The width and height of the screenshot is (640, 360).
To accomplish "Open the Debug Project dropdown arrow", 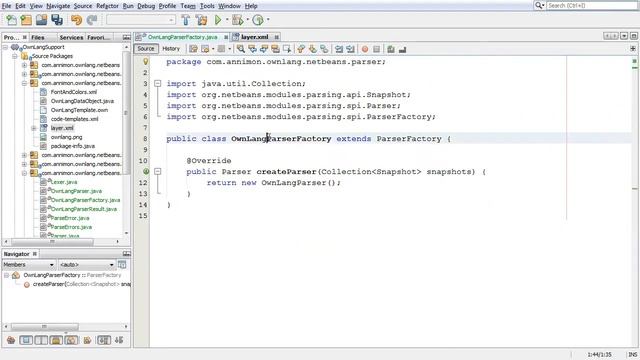I will coord(247,20).
